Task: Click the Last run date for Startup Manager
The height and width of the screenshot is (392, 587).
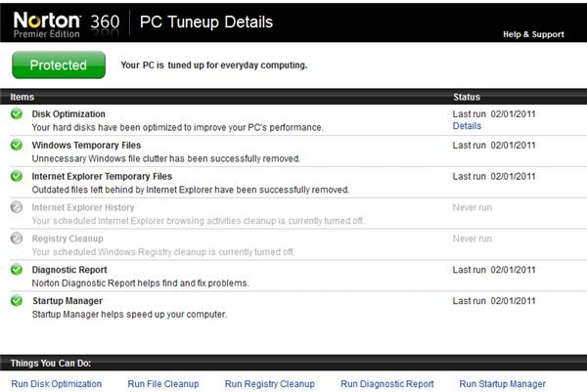Action: coord(494,301)
